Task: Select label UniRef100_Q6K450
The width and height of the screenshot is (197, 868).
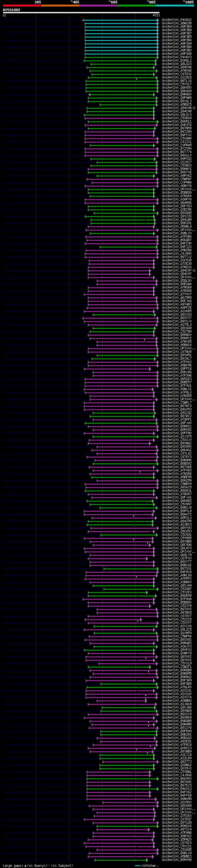Action: tap(177, 88)
